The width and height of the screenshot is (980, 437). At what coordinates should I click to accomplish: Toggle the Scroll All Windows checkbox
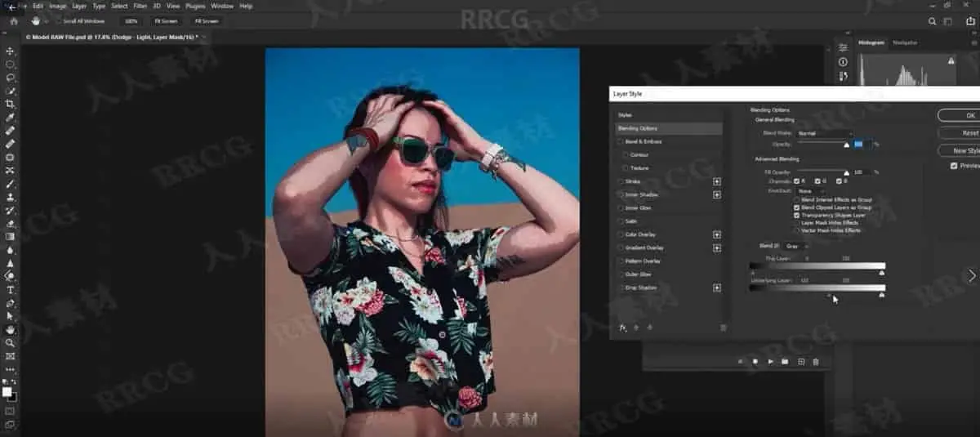(x=60, y=20)
